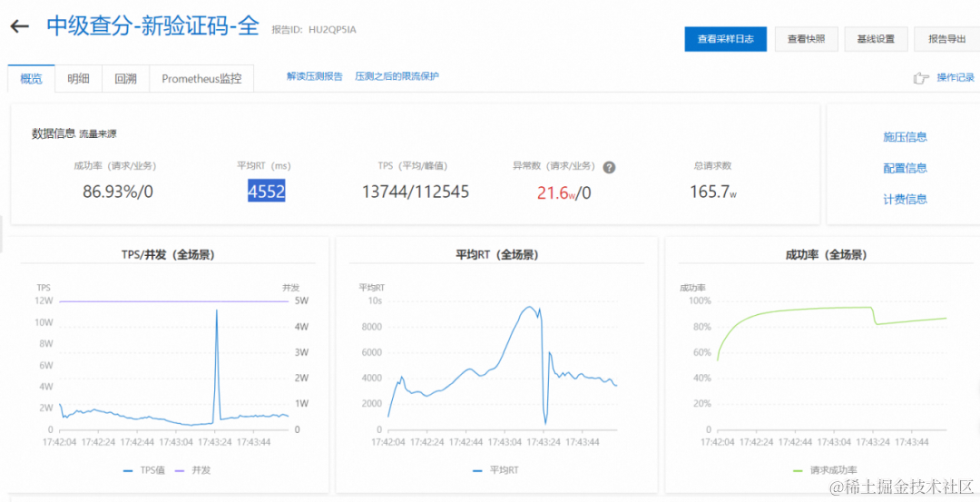
Task: Click the 13744/112545 TPS value
Action: click(416, 192)
